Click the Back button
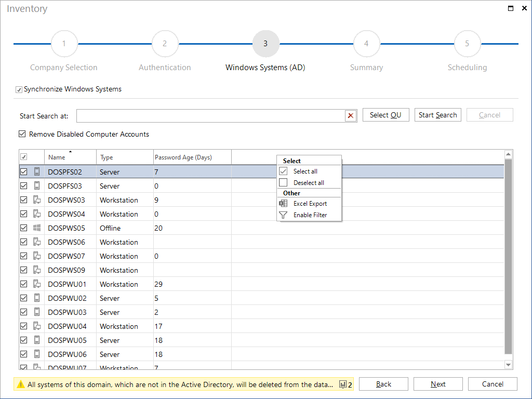This screenshot has height=399, width=532. [x=383, y=384]
